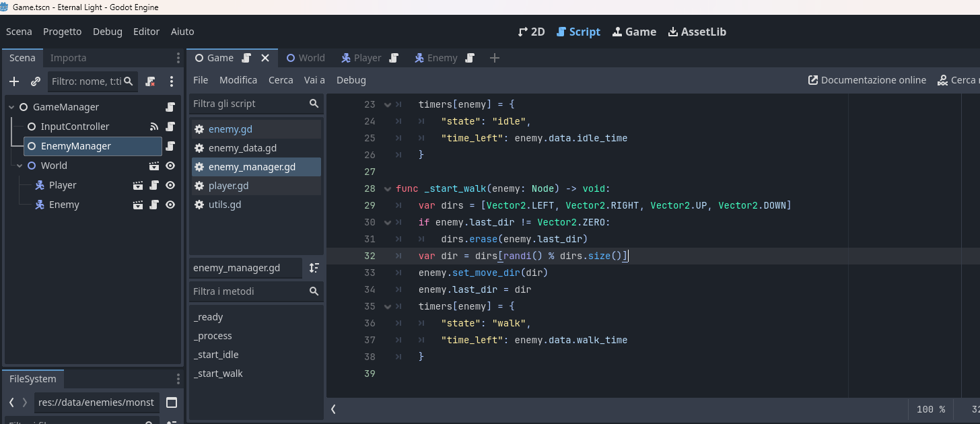
Task: Open the player.gd script from list
Action: click(x=228, y=186)
